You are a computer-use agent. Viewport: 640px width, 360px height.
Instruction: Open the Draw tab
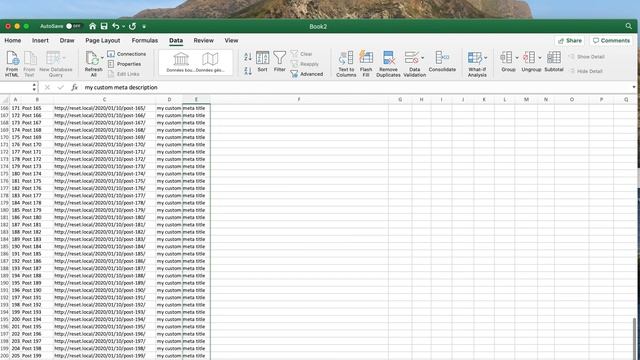pos(67,40)
